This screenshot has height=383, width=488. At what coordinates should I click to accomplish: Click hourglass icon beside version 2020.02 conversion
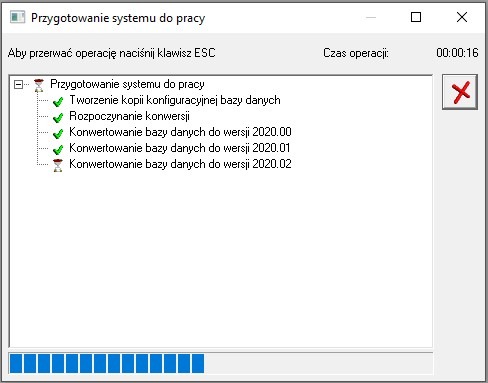point(58,165)
